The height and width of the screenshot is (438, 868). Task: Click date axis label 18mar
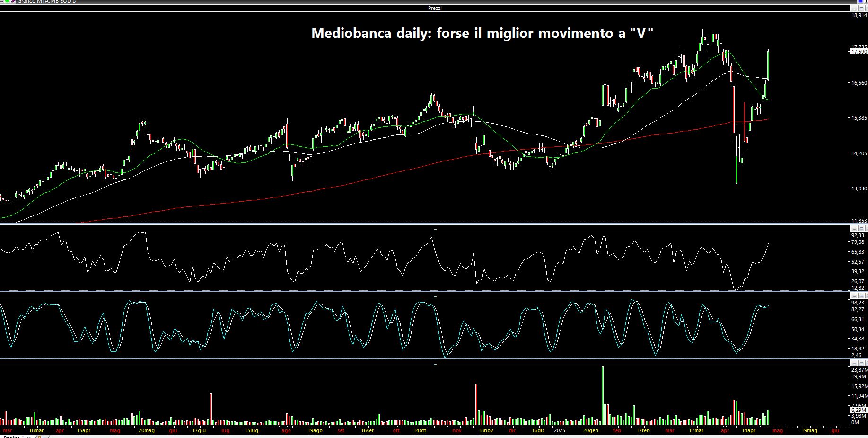[x=36, y=431]
